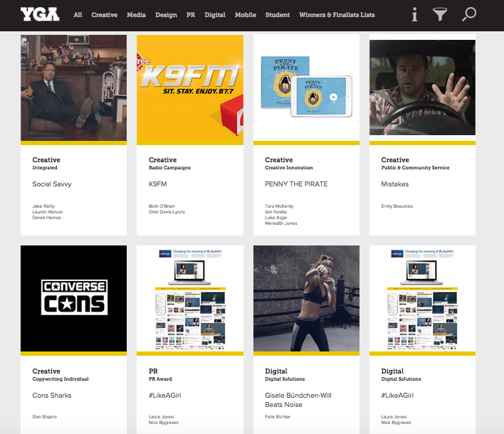Click the name Dan Shipiro
Image resolution: width=504 pixels, height=434 pixels.
44,417
